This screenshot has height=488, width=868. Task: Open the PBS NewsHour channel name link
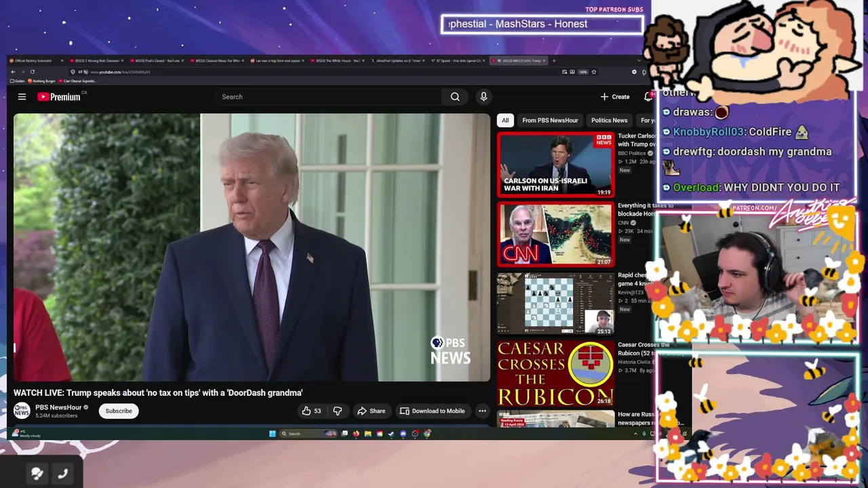coord(58,407)
